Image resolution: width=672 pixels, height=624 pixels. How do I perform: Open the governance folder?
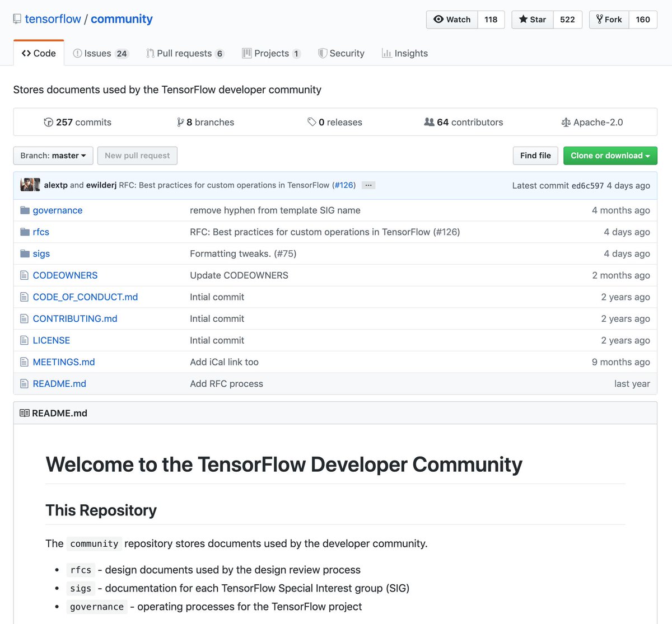[58, 210]
